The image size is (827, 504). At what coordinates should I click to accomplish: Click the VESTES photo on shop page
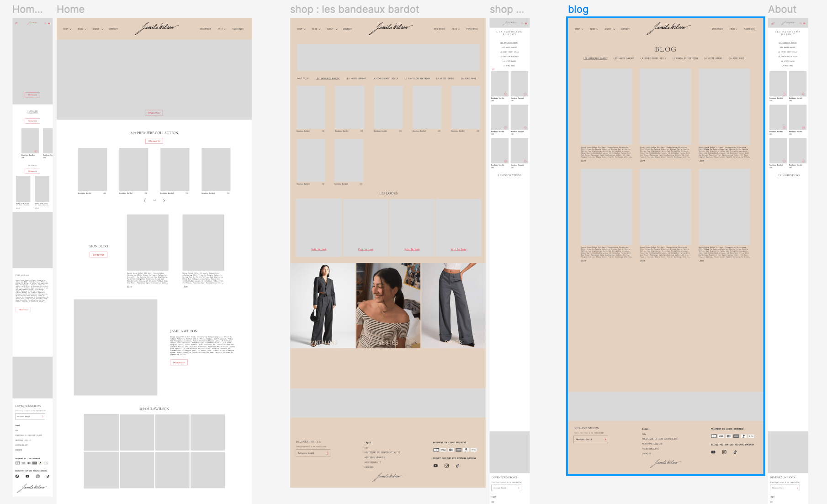(x=388, y=305)
